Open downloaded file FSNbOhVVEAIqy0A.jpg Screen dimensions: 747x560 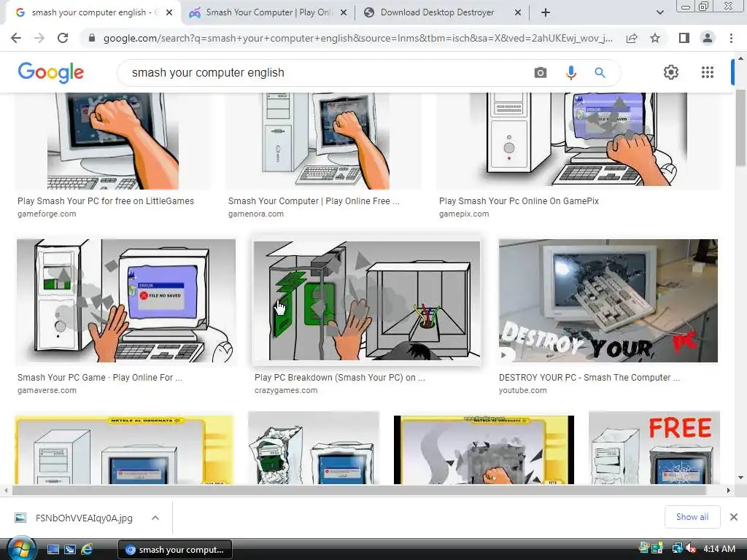point(84,518)
